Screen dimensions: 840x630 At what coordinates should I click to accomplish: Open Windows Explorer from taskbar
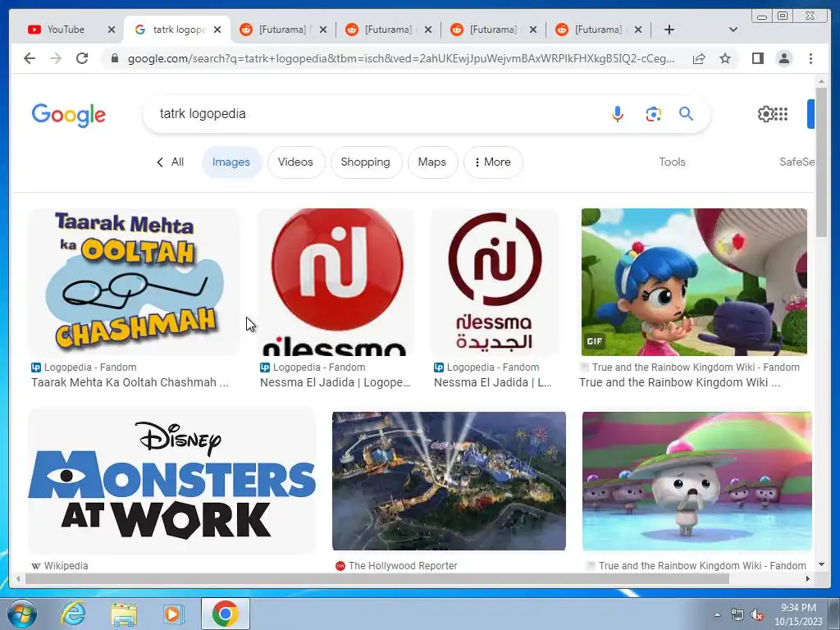(124, 614)
